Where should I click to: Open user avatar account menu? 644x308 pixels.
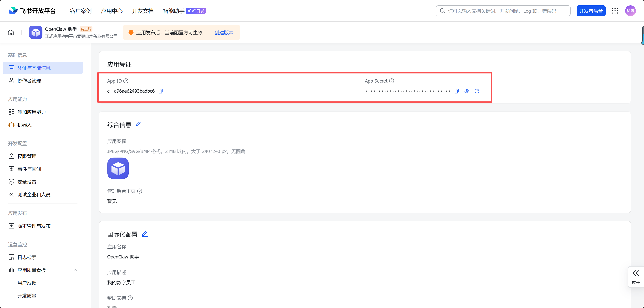[x=630, y=11]
